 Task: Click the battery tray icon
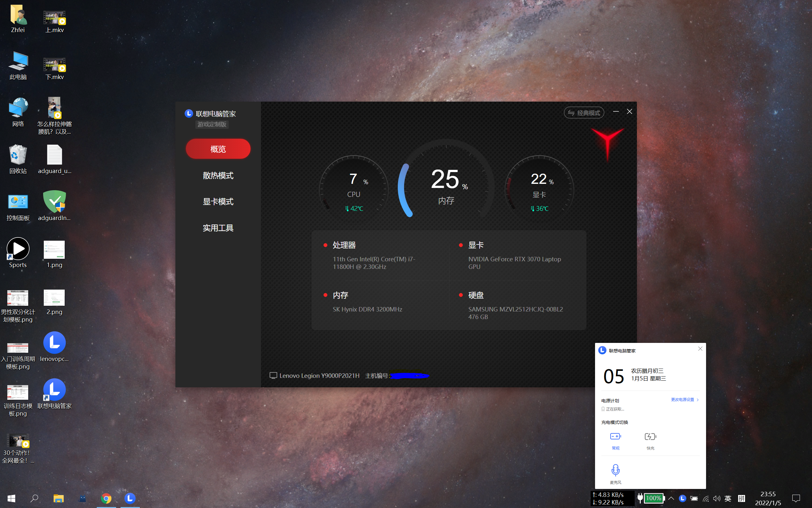point(694,498)
